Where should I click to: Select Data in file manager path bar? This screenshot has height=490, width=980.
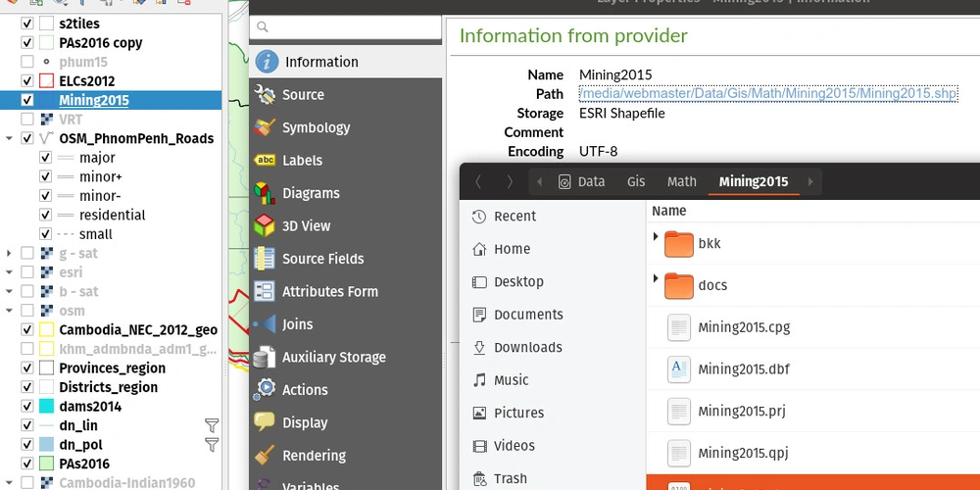tap(582, 182)
